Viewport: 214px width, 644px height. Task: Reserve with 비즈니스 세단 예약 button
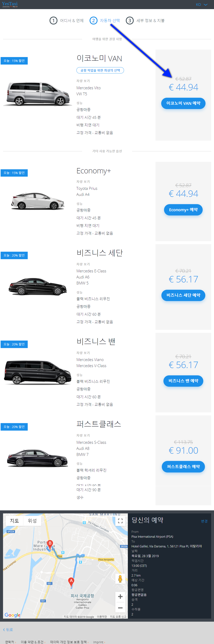(x=183, y=295)
